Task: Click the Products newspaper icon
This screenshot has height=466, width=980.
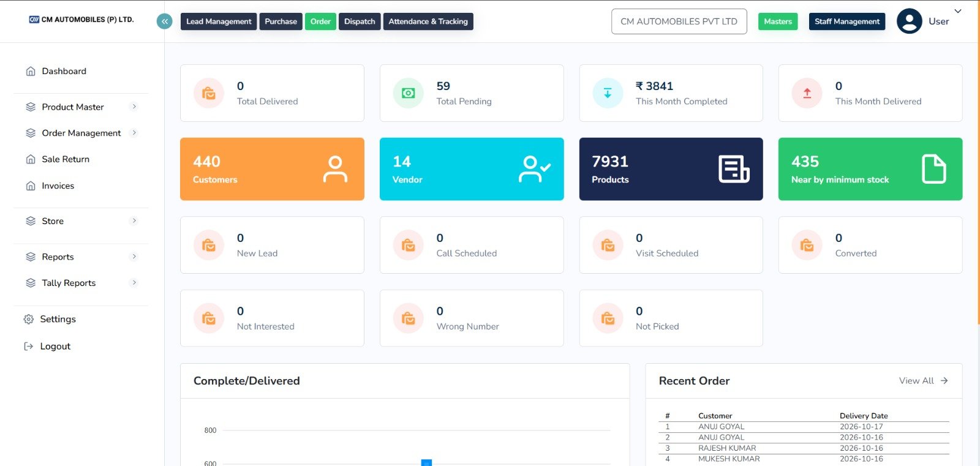Action: (x=734, y=169)
